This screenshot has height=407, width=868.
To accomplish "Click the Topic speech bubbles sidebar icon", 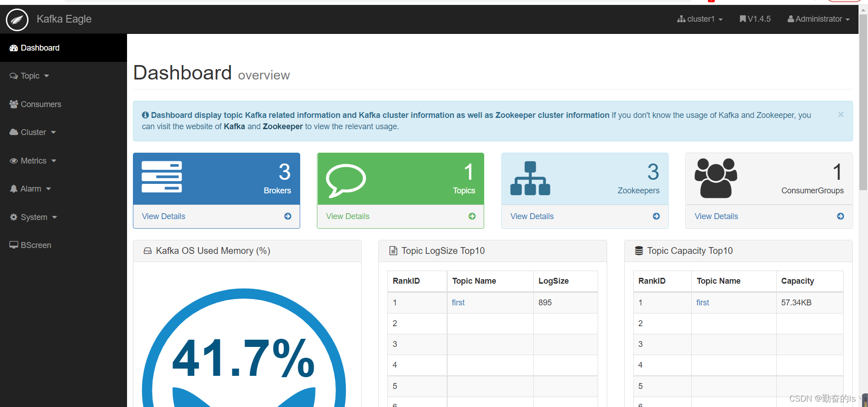I will 14,76.
